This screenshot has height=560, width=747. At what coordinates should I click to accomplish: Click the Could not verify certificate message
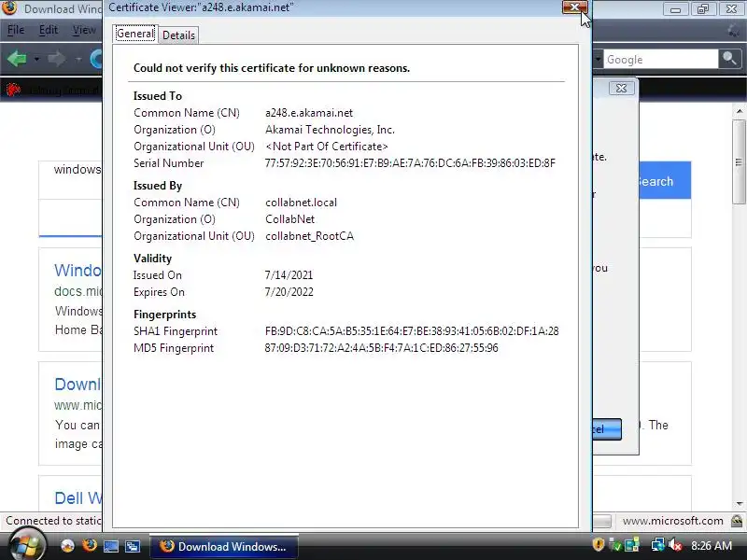(x=272, y=68)
